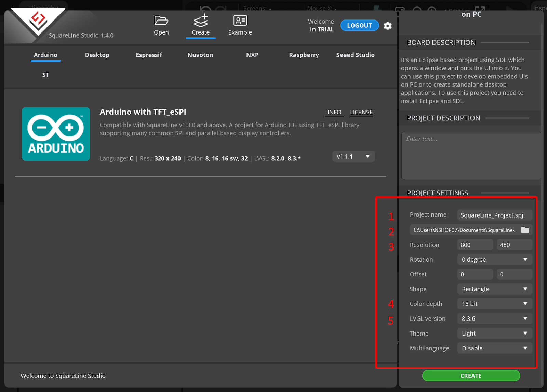Click the Arduino with TFT_eSPI title
The image size is (547, 392).
tap(143, 112)
